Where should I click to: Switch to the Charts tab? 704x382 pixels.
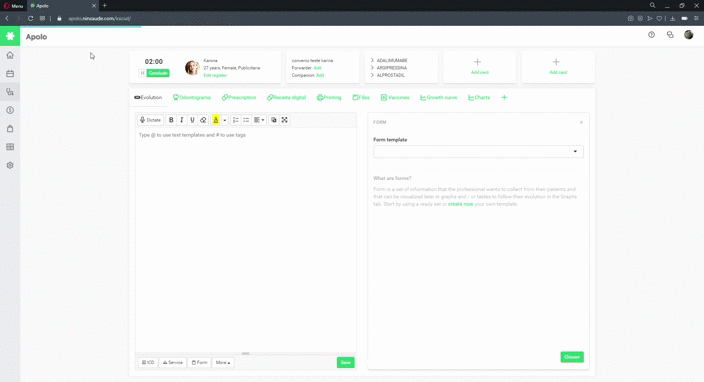479,97
